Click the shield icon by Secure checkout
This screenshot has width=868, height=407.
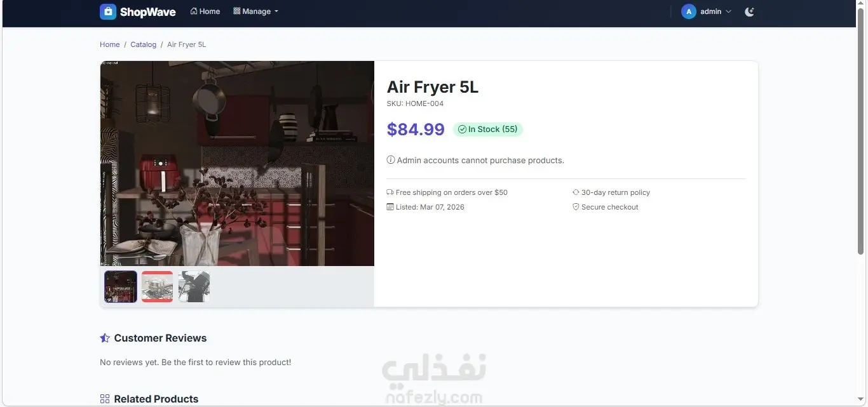point(576,207)
